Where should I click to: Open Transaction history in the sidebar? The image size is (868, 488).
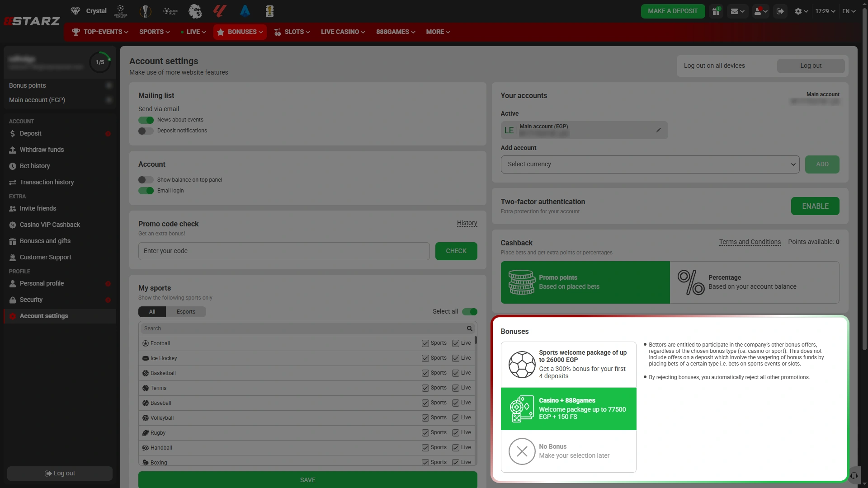60,183
